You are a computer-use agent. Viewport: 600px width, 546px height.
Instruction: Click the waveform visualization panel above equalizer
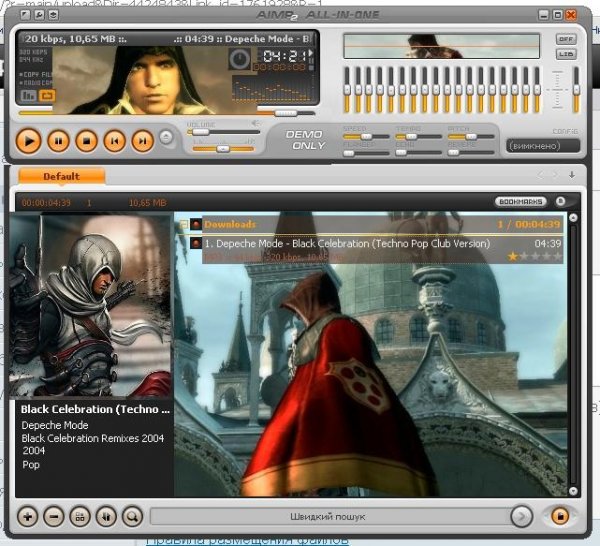442,46
